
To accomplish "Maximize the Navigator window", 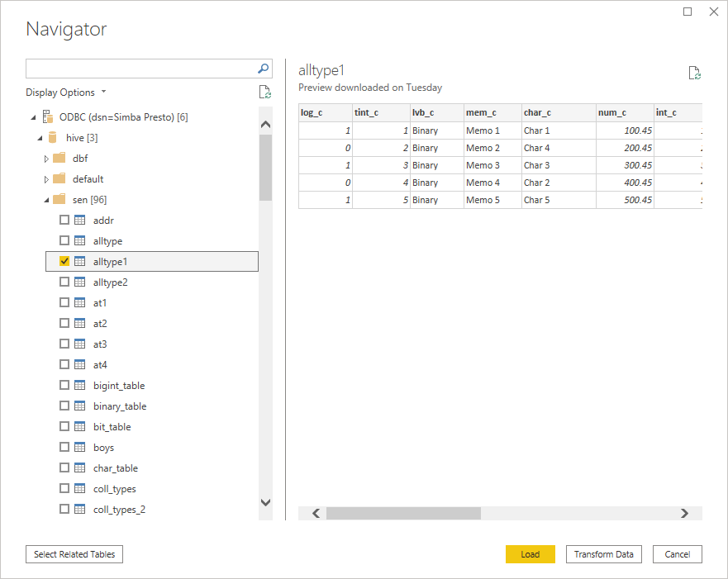I will coord(688,12).
